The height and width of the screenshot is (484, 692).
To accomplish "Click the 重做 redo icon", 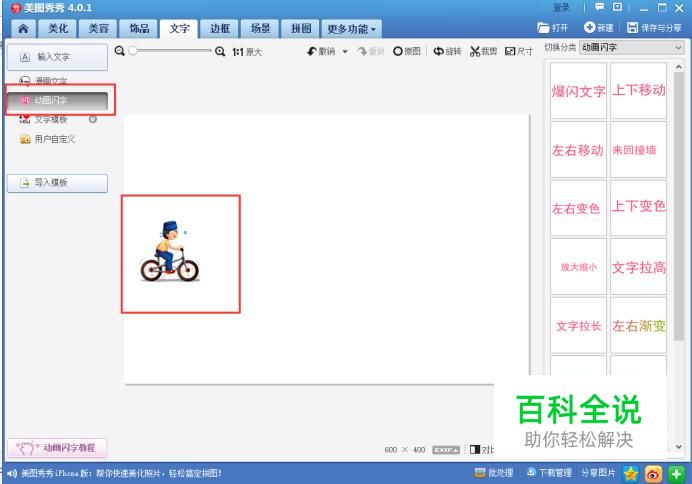I will tap(371, 52).
